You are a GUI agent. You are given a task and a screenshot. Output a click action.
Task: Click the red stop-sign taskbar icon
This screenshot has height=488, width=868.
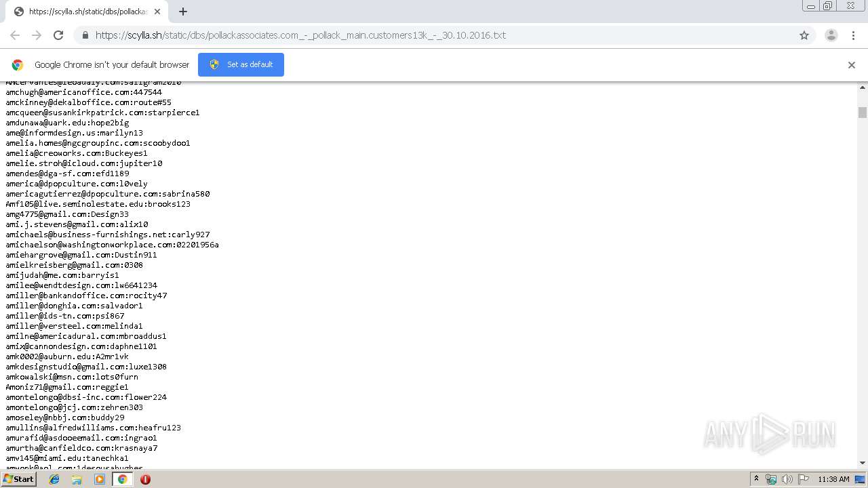[x=145, y=479]
